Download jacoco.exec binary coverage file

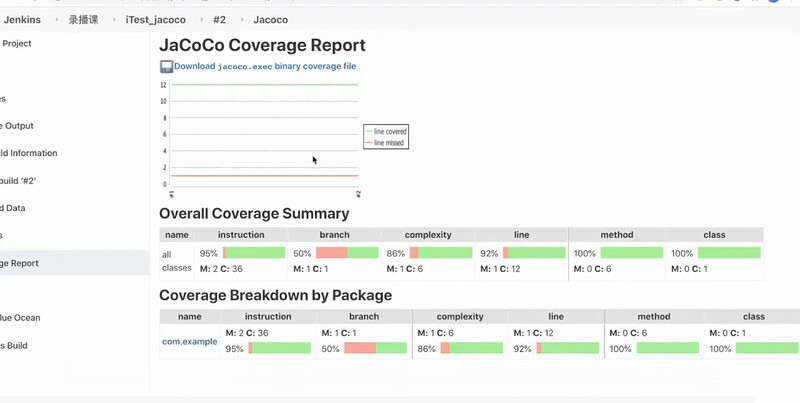click(265, 66)
